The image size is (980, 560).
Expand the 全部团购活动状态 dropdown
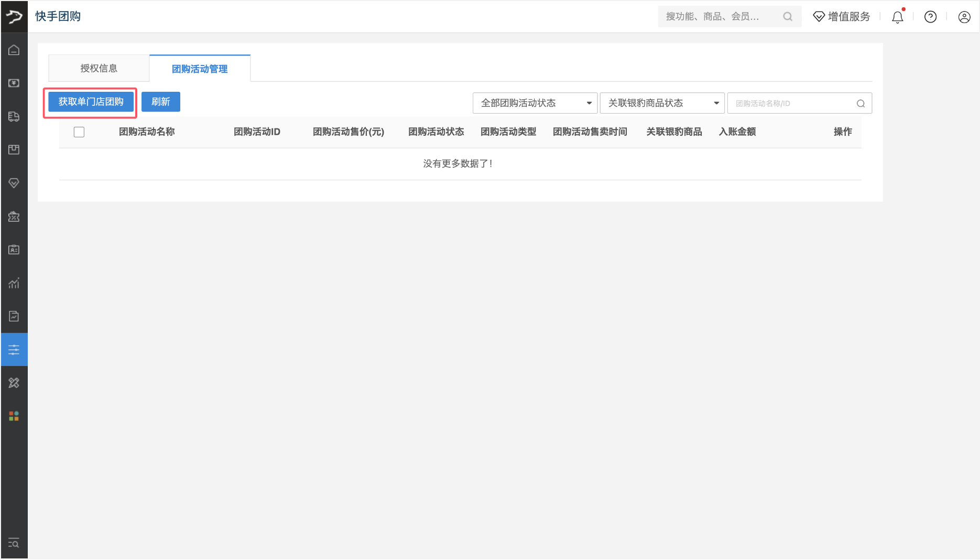(x=535, y=103)
